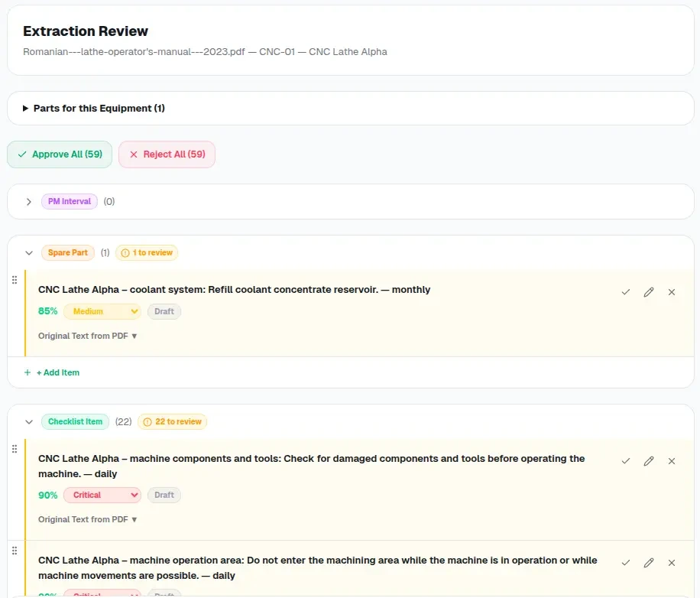Open the Critical priority dropdown for damaged components
The image size is (700, 598).
coord(102,495)
